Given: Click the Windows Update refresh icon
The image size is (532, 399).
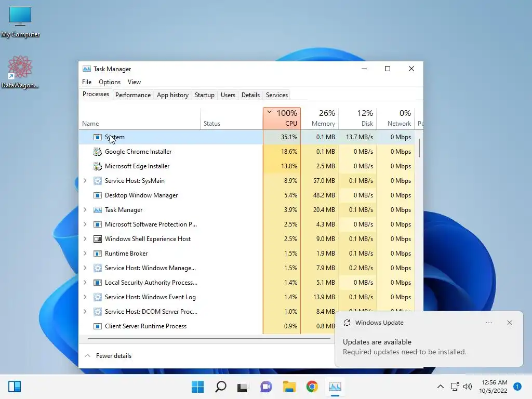Looking at the screenshot, I should point(347,323).
